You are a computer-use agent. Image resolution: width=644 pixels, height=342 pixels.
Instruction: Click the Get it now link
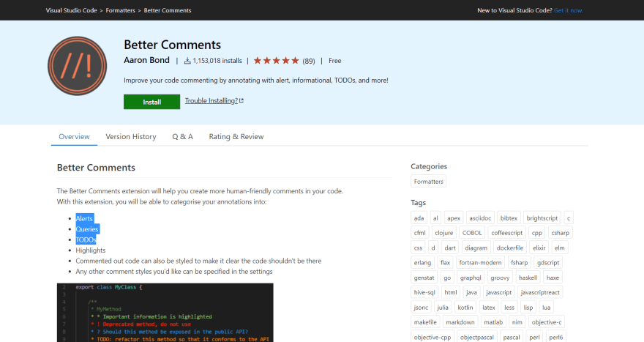[569, 10]
